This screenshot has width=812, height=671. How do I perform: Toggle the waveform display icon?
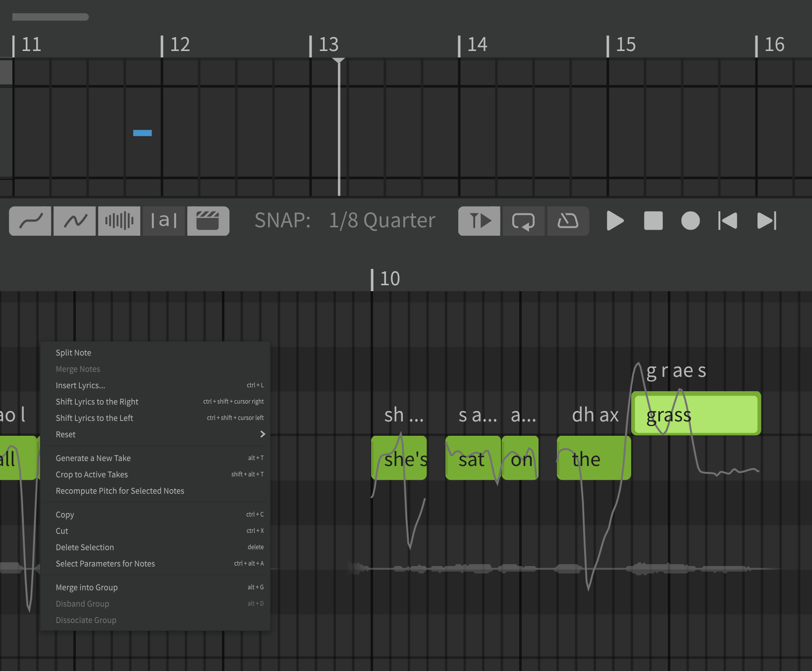click(119, 221)
